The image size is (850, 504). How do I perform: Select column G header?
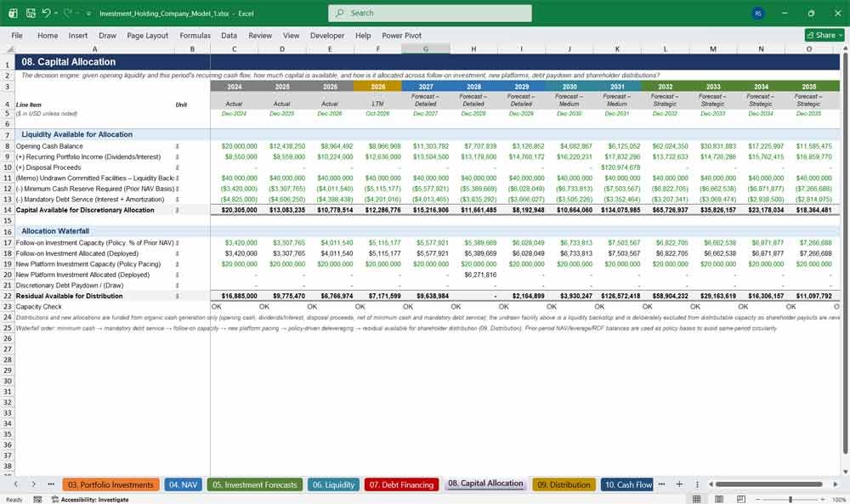click(426, 48)
